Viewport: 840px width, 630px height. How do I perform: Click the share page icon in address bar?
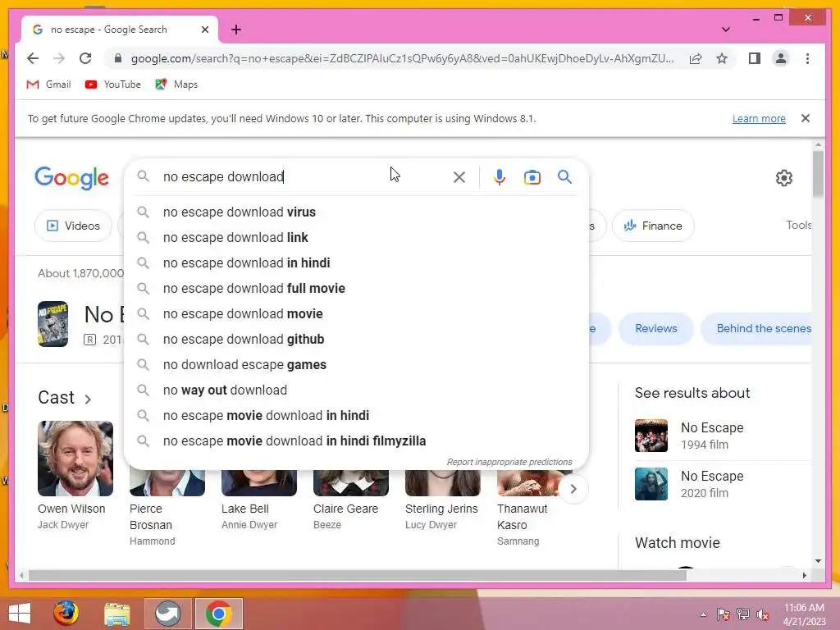point(696,58)
